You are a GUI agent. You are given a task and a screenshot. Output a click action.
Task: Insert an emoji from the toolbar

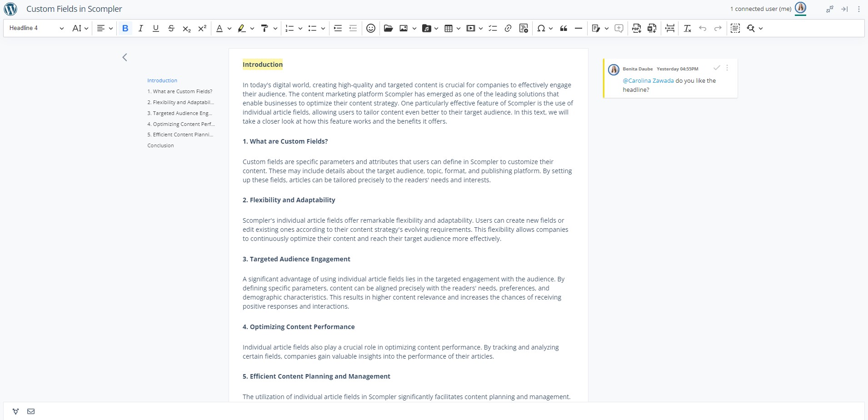coord(371,28)
